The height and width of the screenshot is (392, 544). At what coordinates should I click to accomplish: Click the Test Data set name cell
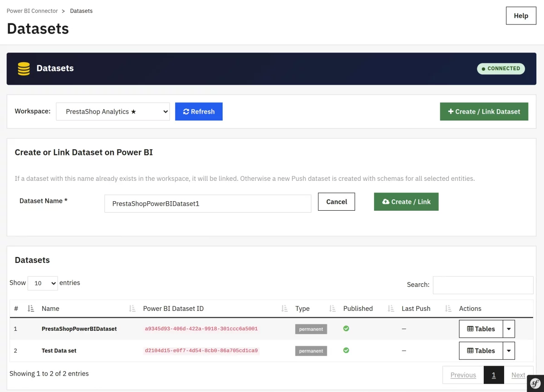tap(59, 351)
